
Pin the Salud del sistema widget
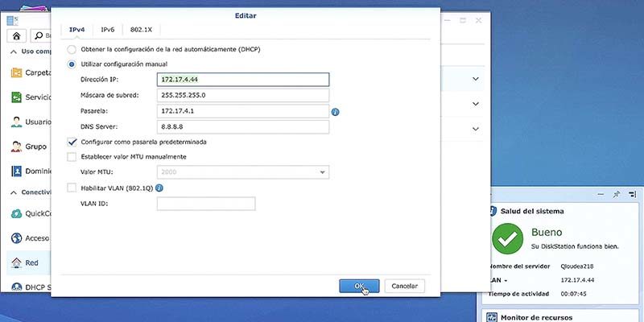tap(616, 195)
